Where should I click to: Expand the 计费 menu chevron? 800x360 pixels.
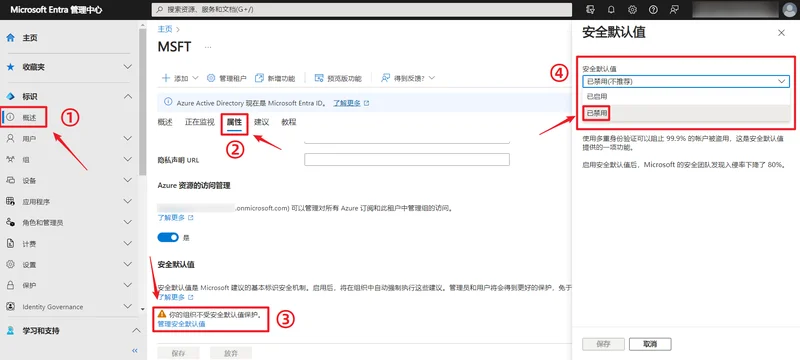tap(128, 244)
